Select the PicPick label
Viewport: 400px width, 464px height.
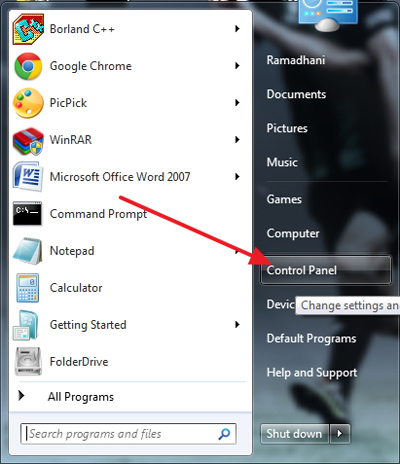68,103
